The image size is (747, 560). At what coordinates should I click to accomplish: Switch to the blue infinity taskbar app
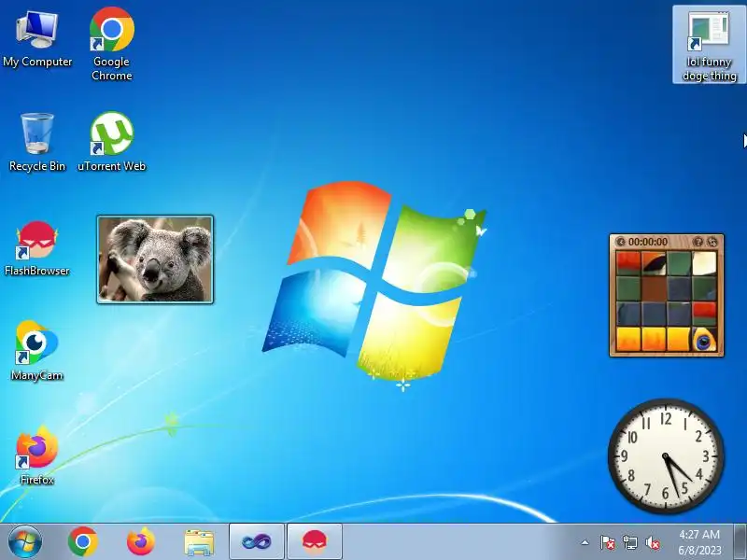(x=256, y=542)
